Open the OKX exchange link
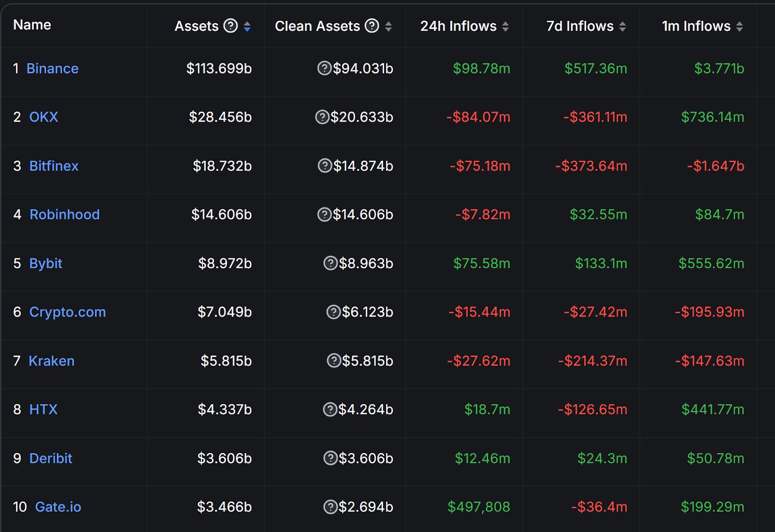Viewport: 775px width, 532px height. click(x=44, y=117)
